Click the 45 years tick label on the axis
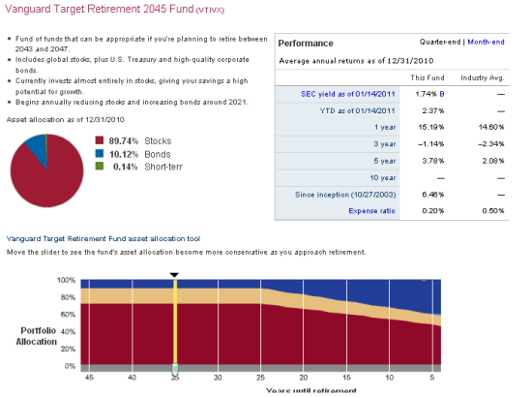The height and width of the screenshot is (397, 532). pyautogui.click(x=89, y=378)
